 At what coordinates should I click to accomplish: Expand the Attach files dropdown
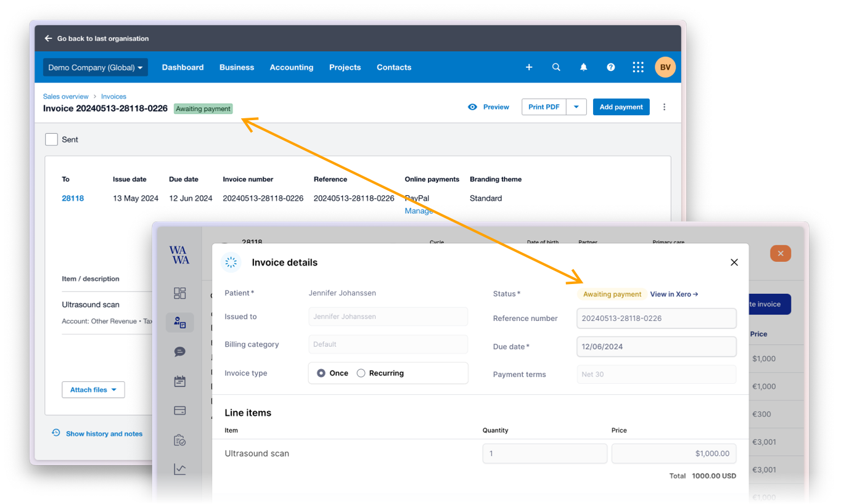click(x=93, y=390)
